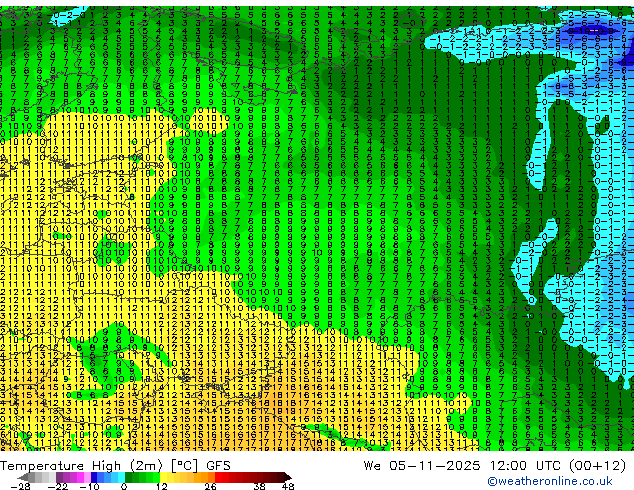Click the 'GFS' model label
Viewport: 634px width, 490px height.
coord(218,466)
